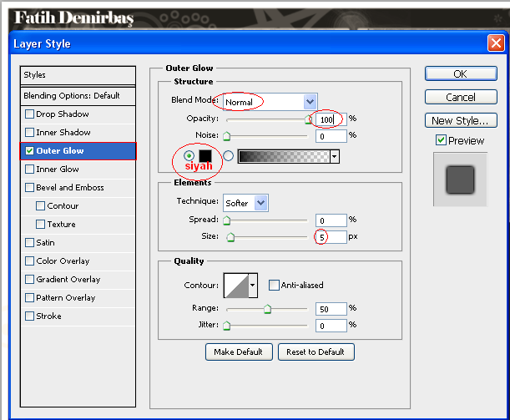Enable the Drop Shadow checkbox
The height and width of the screenshot is (420, 510).
tap(29, 114)
